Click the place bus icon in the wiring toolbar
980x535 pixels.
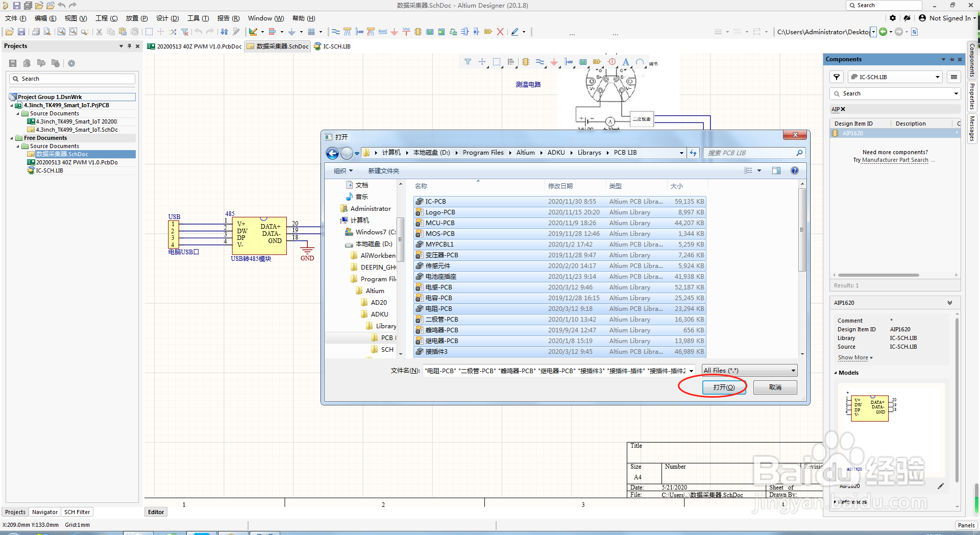click(347, 32)
